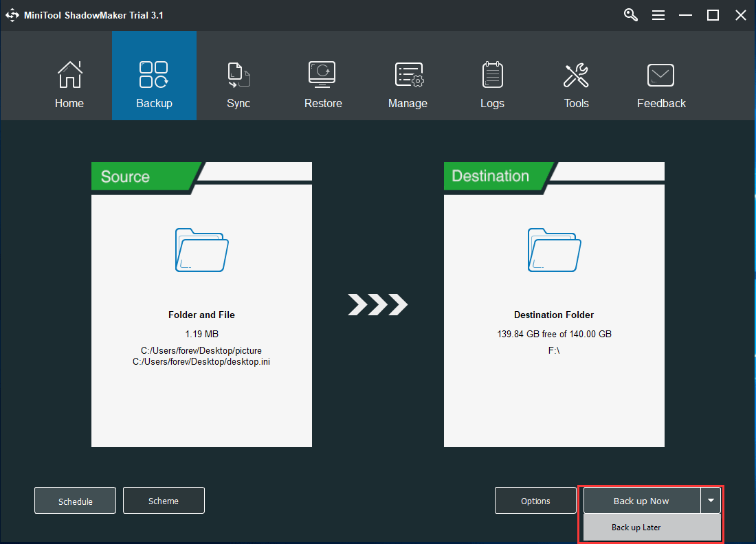756x544 pixels.
Task: Open the Tools page
Action: point(576,76)
